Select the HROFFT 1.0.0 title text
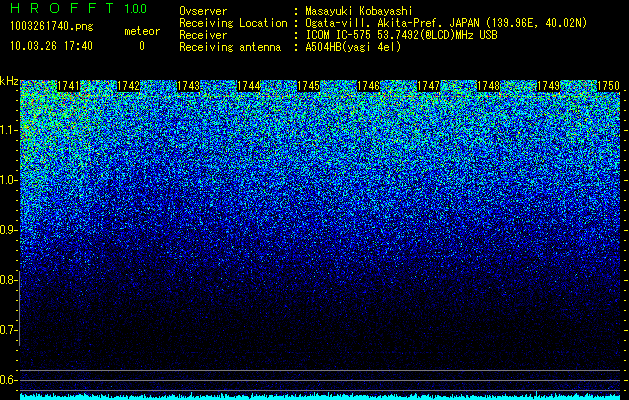629x400 pixels. pyautogui.click(x=79, y=8)
